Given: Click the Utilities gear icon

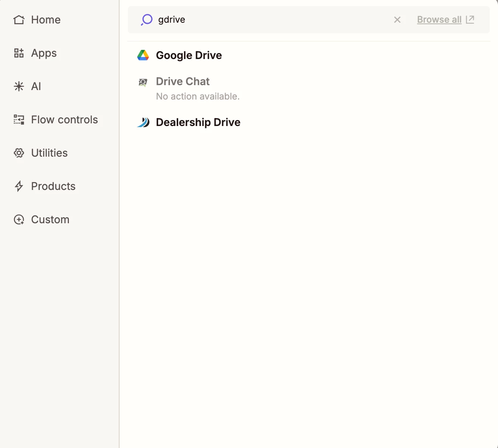Looking at the screenshot, I should coord(19,153).
